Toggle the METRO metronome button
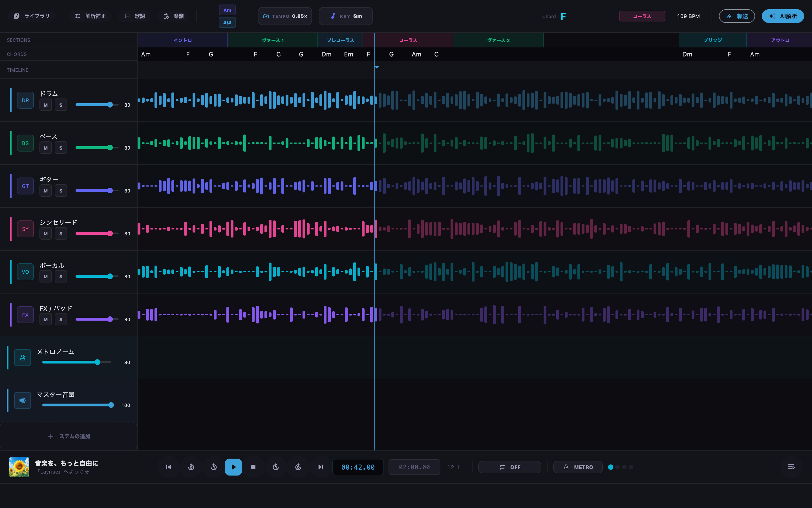The width and height of the screenshot is (812, 508). coord(578,467)
